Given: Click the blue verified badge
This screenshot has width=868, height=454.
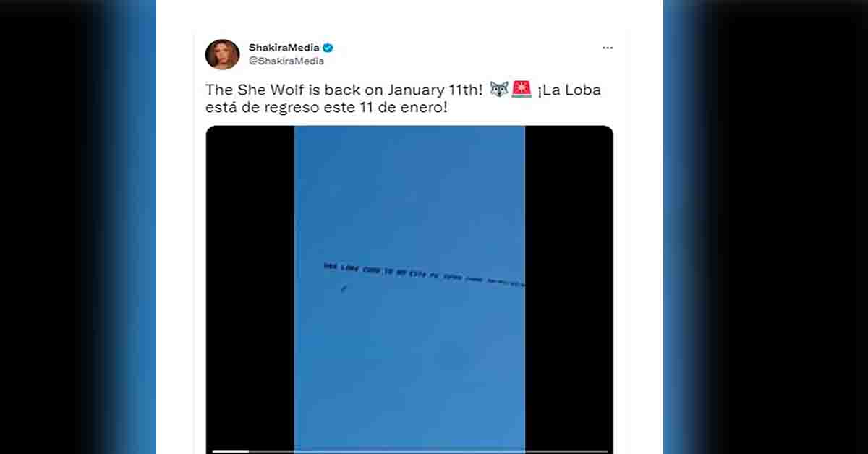Looking at the screenshot, I should click(328, 48).
